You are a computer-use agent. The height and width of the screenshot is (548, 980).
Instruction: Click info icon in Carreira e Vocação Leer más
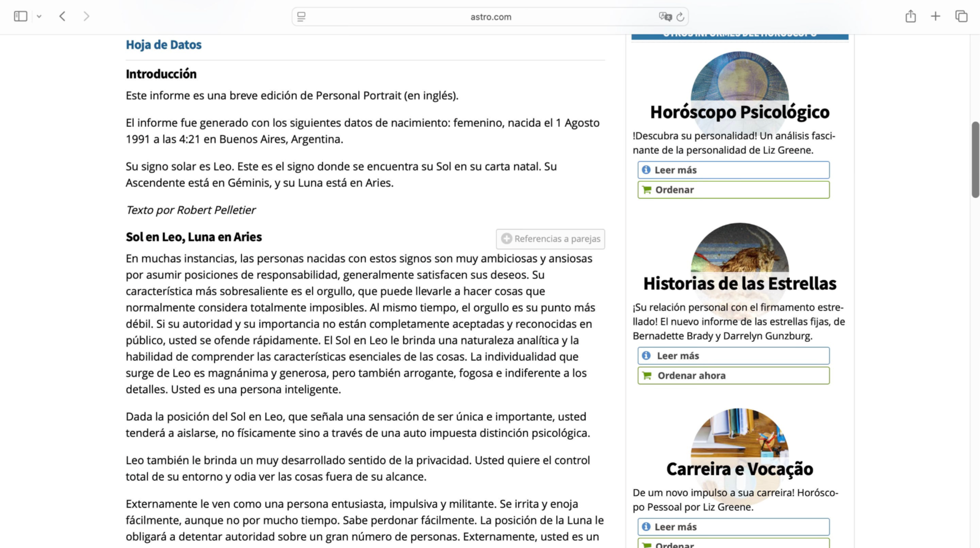coord(646,527)
